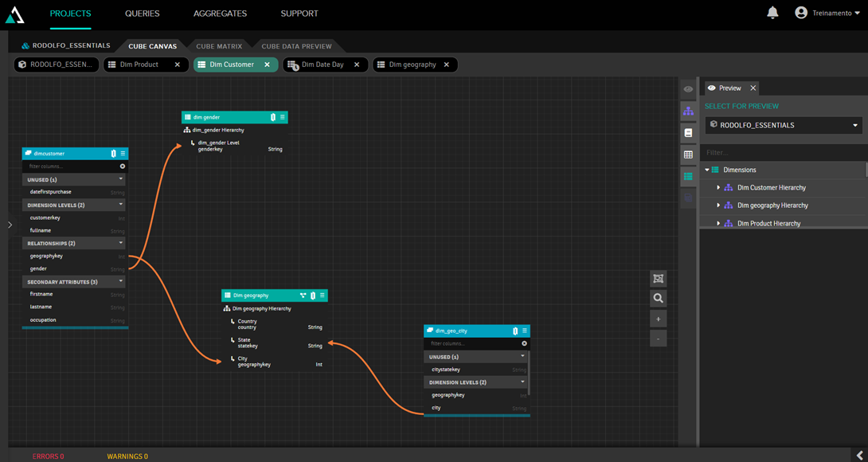Clear the dim_geo_city column filter
Image resolution: width=868 pixels, height=462 pixels.
pos(524,343)
